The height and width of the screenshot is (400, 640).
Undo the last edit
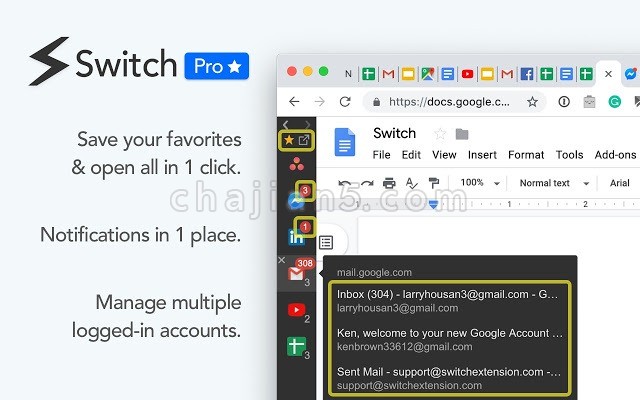point(345,183)
